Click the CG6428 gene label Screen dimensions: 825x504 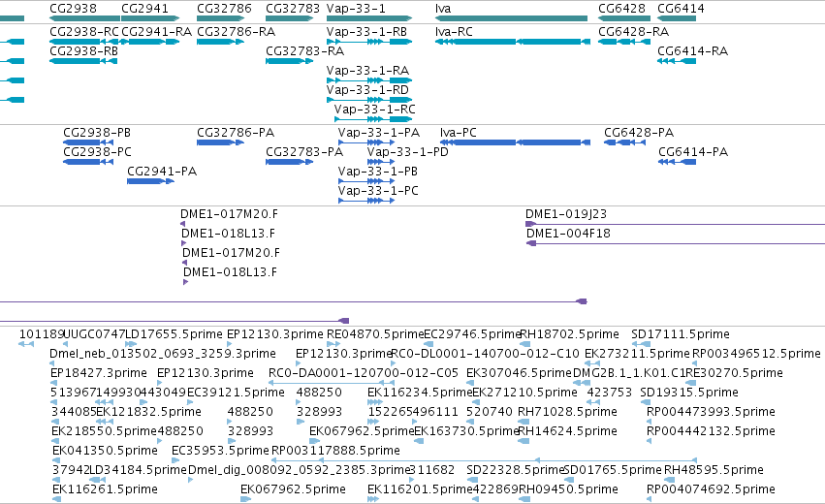point(622,9)
